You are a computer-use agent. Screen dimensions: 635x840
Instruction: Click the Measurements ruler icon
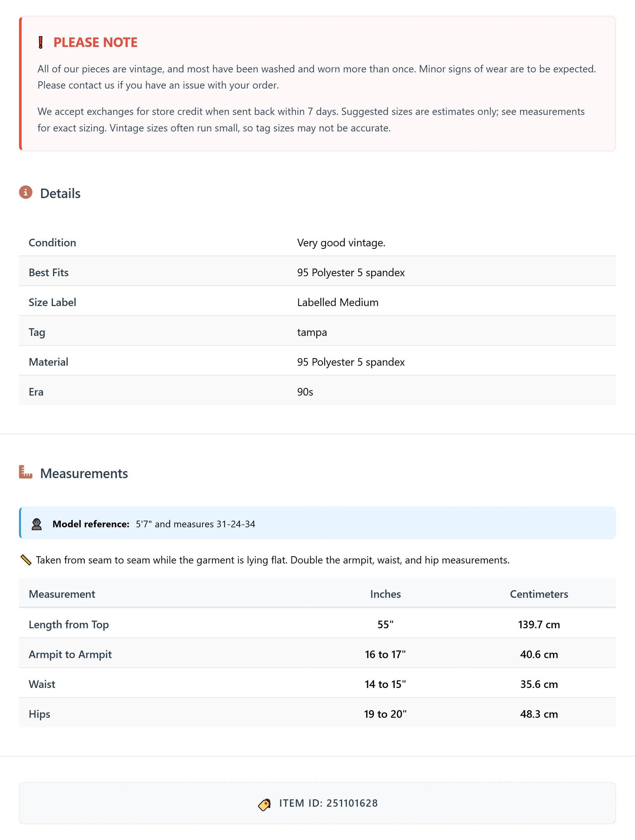point(26,472)
